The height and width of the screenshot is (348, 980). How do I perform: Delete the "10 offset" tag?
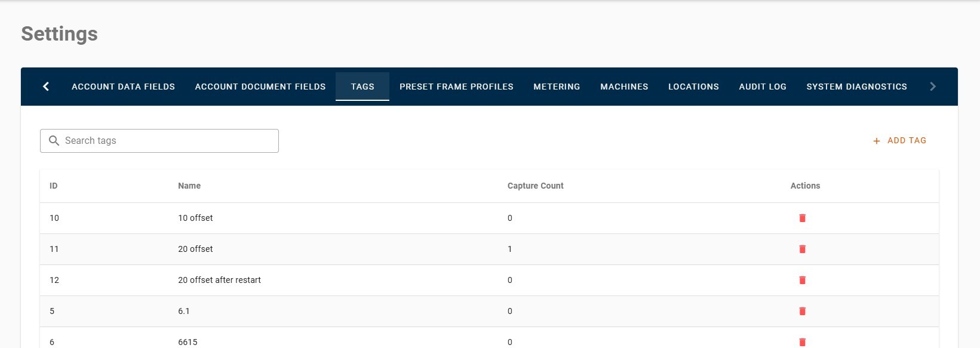click(802, 218)
